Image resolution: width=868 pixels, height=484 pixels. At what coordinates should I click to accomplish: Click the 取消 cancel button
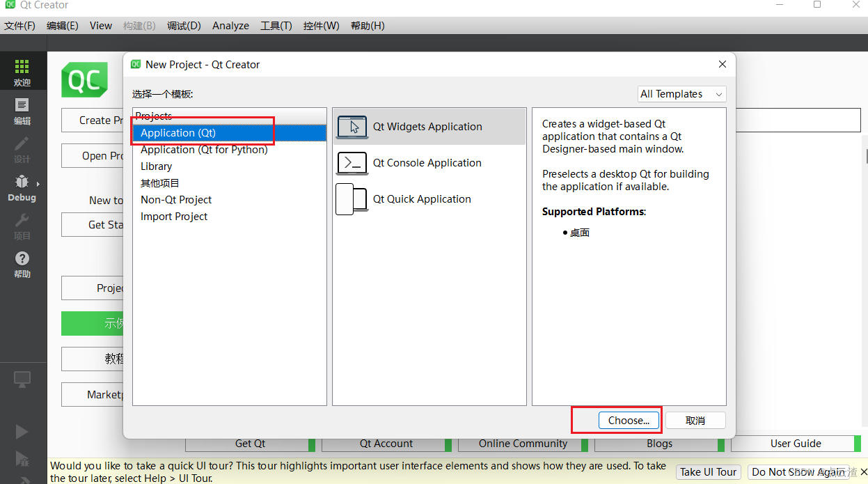pos(695,421)
